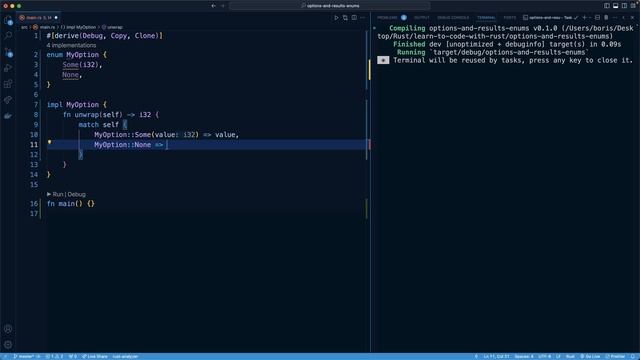This screenshot has width=640, height=360.
Task: Open the Explorer view in activity bar
Action: point(8,20)
